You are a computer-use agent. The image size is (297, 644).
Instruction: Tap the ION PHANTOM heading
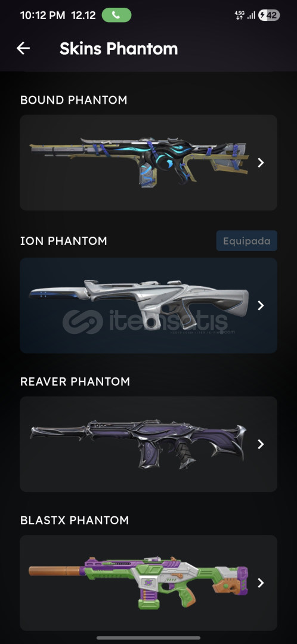pyautogui.click(x=64, y=241)
